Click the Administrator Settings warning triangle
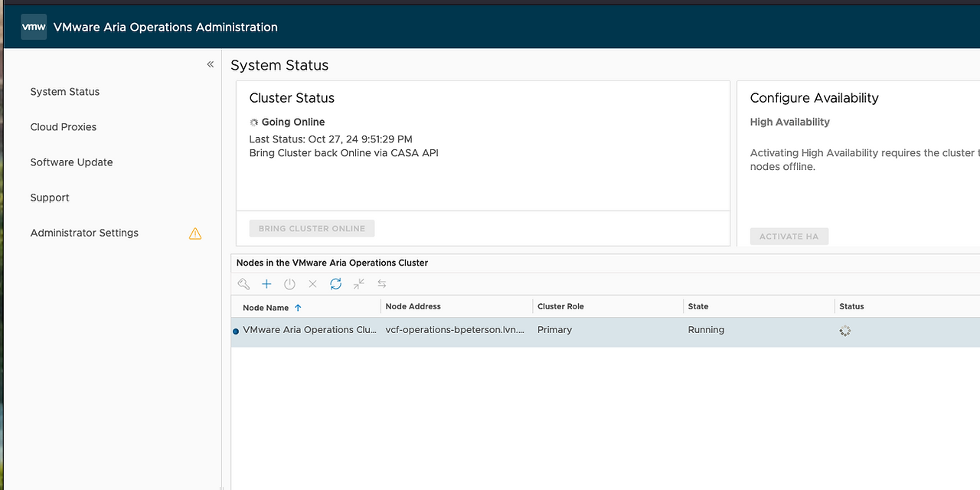The height and width of the screenshot is (490, 980). tap(195, 234)
